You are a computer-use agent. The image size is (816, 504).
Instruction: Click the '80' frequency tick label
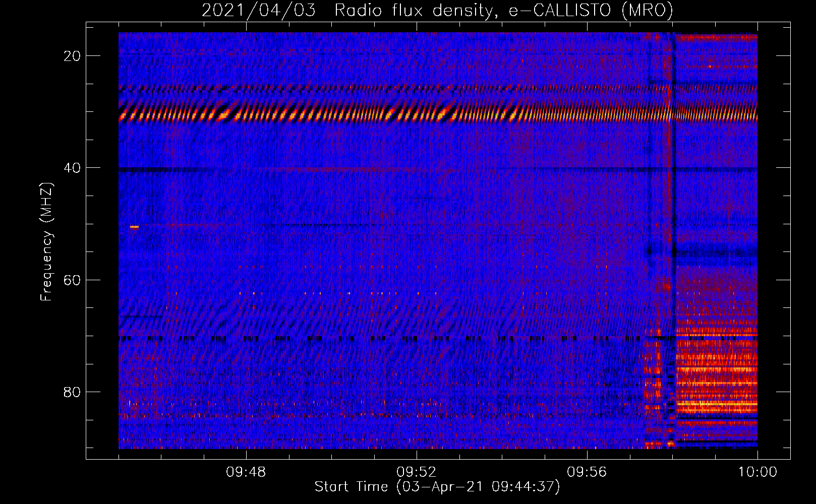[x=72, y=392]
